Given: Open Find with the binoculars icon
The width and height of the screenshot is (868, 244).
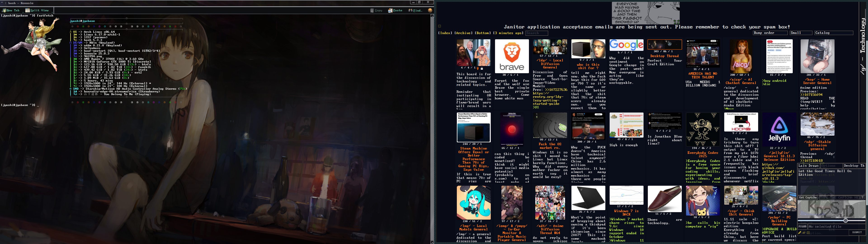Looking at the screenshot, I should click(x=410, y=10).
